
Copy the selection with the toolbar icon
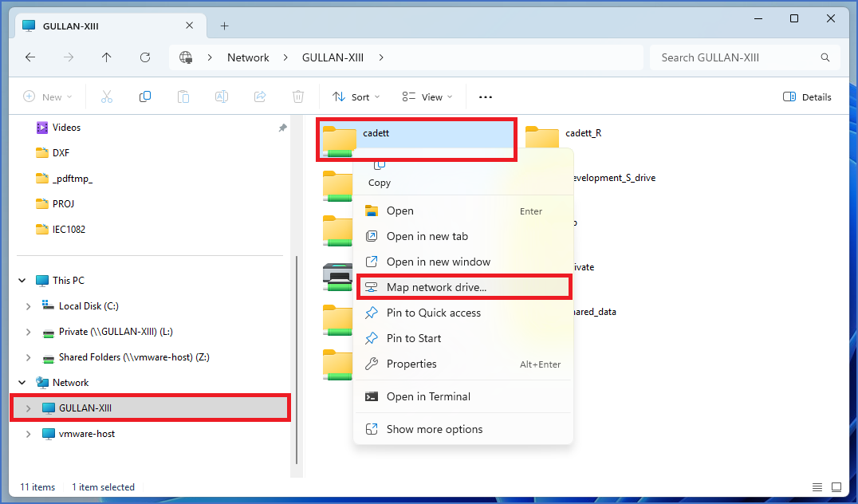[x=144, y=96]
